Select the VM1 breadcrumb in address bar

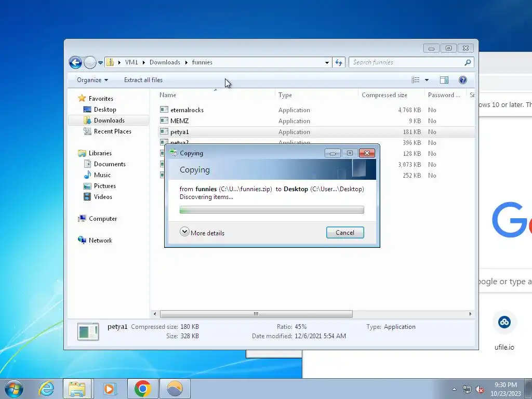[x=131, y=62]
